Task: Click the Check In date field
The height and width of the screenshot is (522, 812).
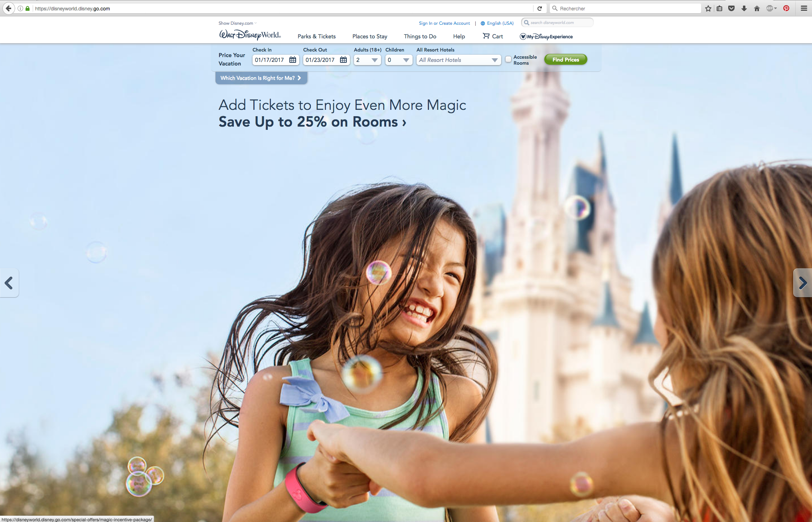Action: [x=275, y=60]
